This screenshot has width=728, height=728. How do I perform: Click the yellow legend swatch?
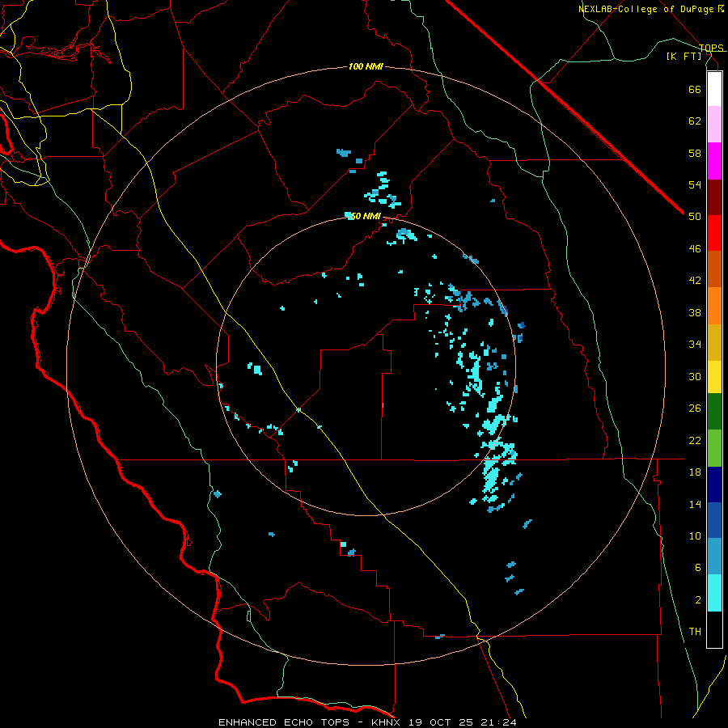(x=714, y=377)
